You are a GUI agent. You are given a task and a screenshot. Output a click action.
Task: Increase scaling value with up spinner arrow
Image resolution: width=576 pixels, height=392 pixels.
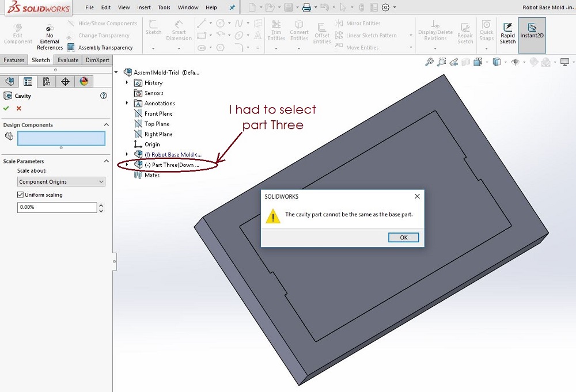click(101, 205)
